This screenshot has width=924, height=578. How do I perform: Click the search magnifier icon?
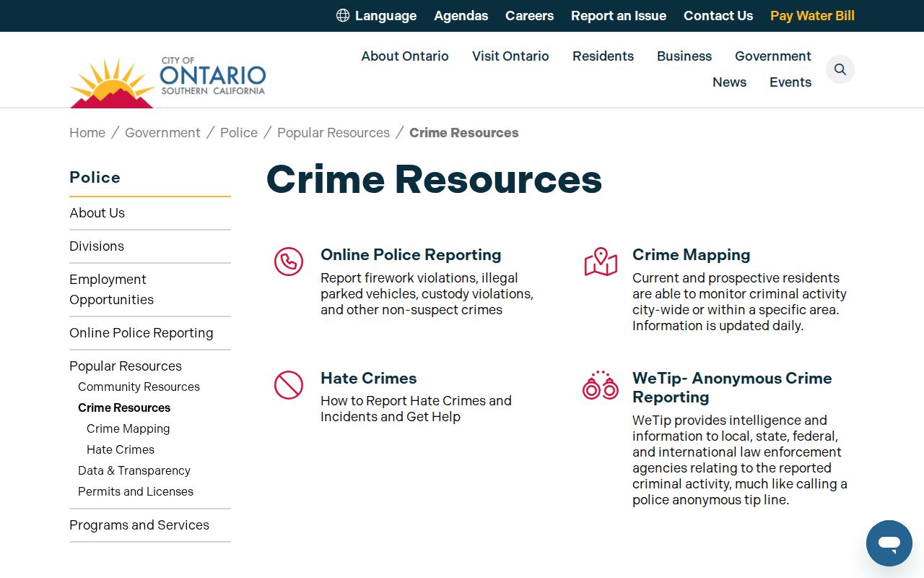[x=840, y=69]
